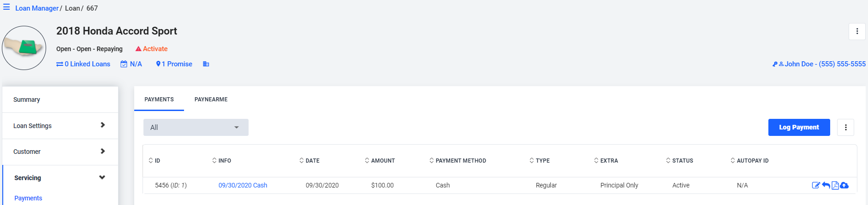Viewport: 868px width, 205px height.
Task: Expand the Customer sidebar section
Action: (x=60, y=152)
